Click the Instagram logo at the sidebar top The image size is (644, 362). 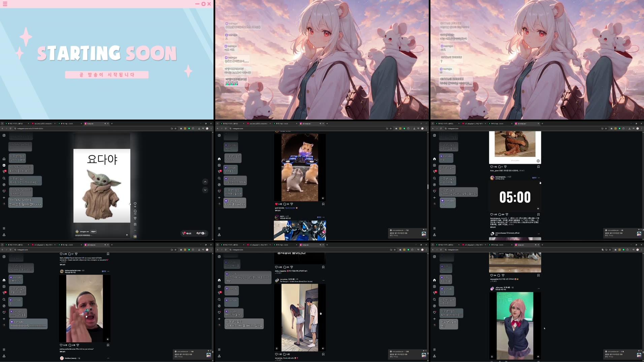point(4,135)
